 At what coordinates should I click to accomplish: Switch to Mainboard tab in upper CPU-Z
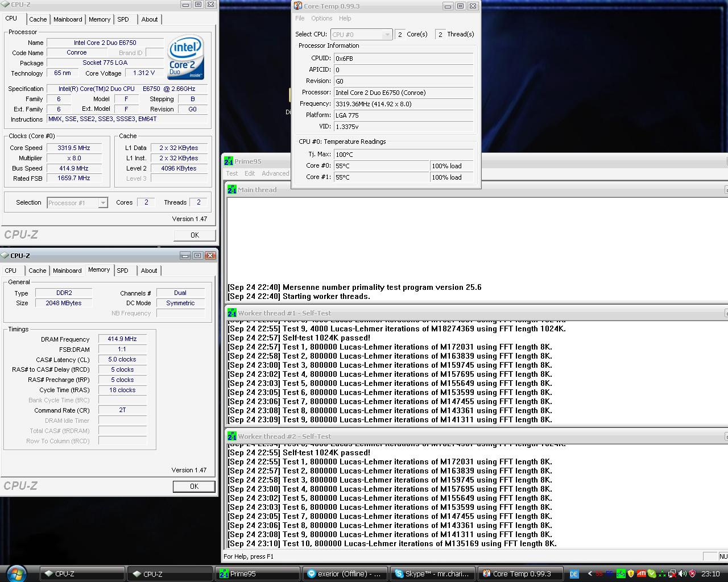tap(68, 19)
